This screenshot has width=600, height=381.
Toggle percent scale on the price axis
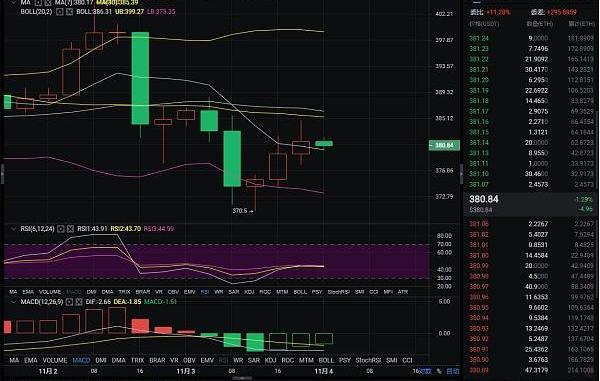[439, 371]
